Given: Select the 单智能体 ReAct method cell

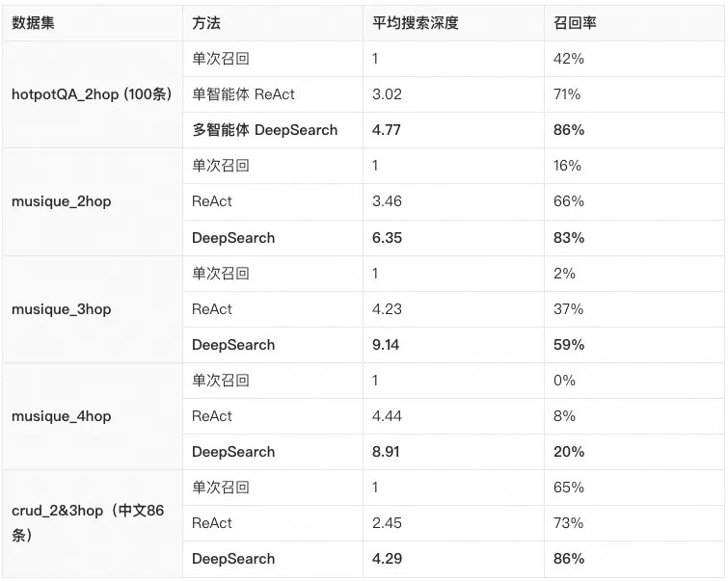Looking at the screenshot, I should pyautogui.click(x=243, y=94).
